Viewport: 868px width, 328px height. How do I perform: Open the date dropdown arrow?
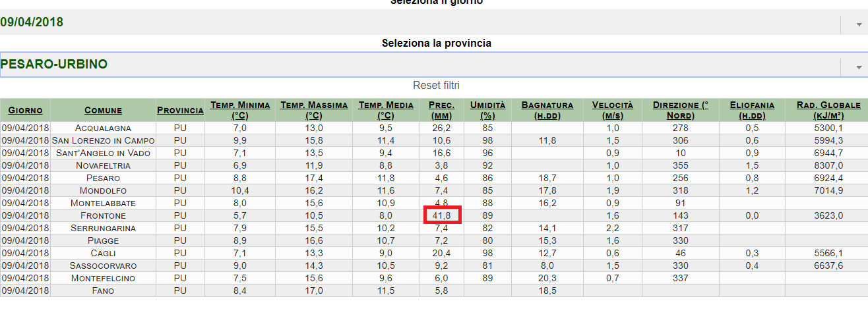[859, 25]
